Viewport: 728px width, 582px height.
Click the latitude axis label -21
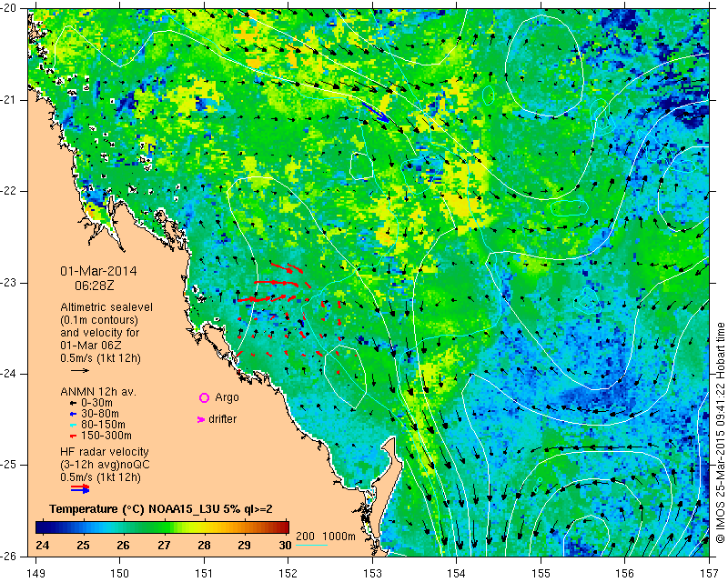click(10, 100)
